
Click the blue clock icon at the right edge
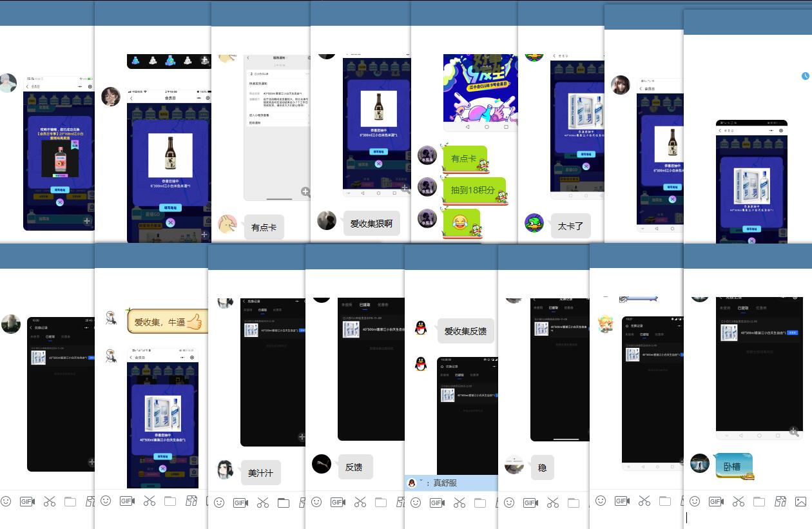pyautogui.click(x=806, y=76)
